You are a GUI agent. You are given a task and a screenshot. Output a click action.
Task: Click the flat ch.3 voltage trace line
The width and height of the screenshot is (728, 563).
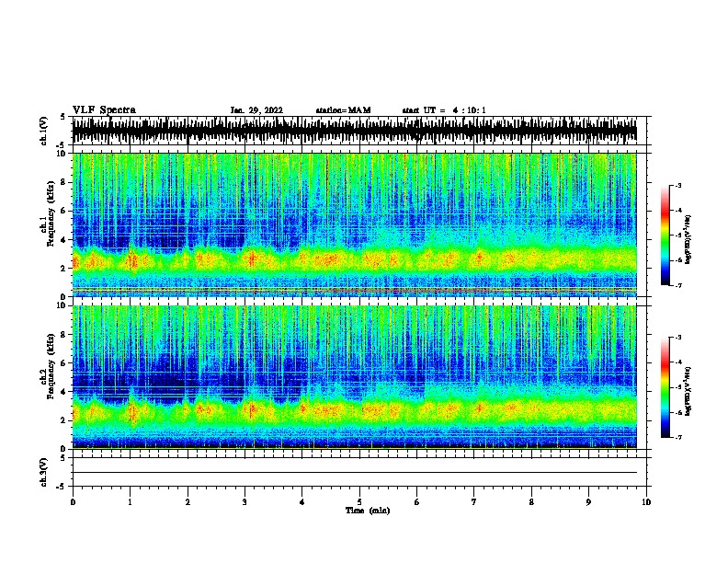point(355,473)
